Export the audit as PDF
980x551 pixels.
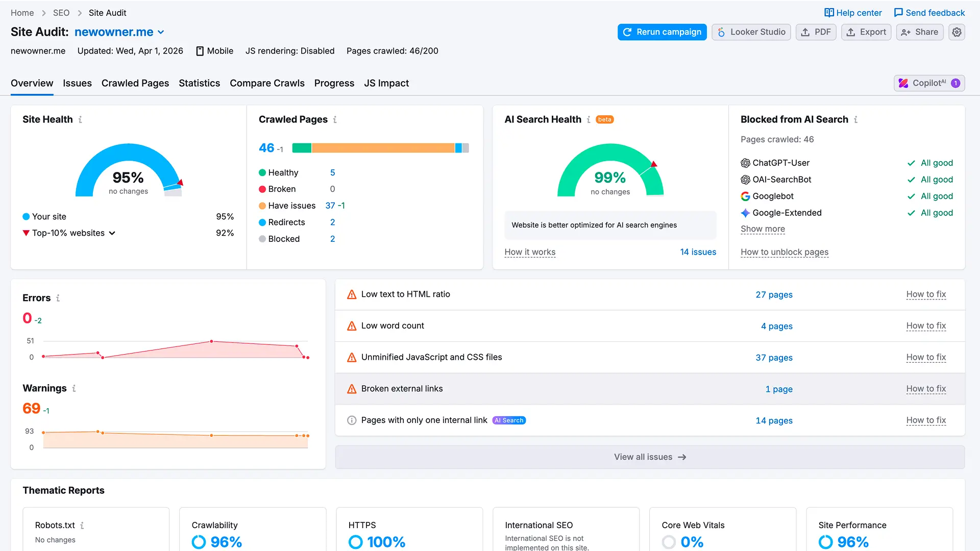pos(816,32)
